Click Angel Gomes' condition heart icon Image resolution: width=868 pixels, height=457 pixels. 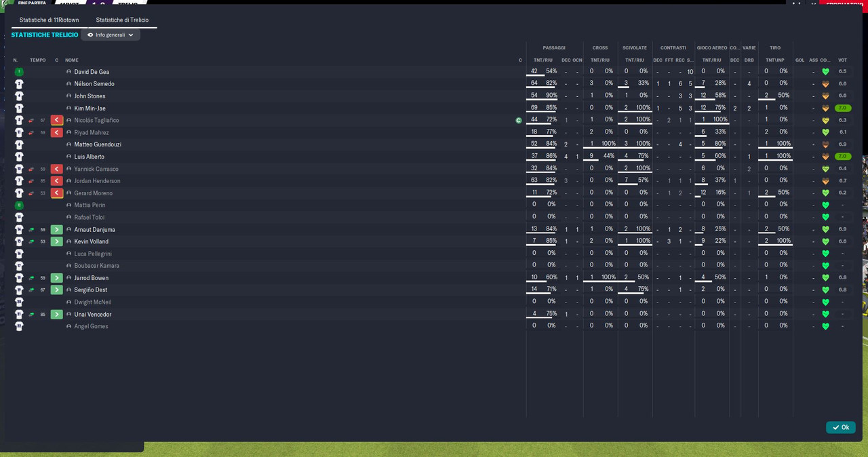click(825, 326)
